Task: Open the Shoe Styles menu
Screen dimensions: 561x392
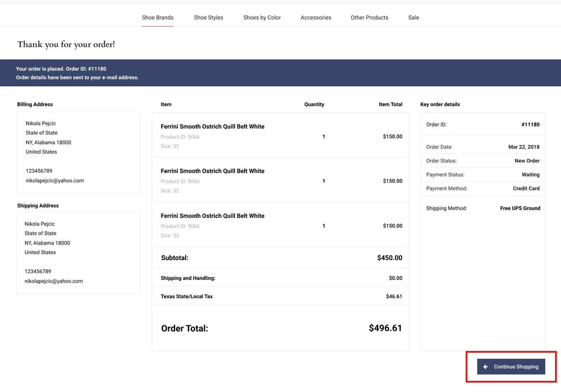Action: click(x=208, y=17)
